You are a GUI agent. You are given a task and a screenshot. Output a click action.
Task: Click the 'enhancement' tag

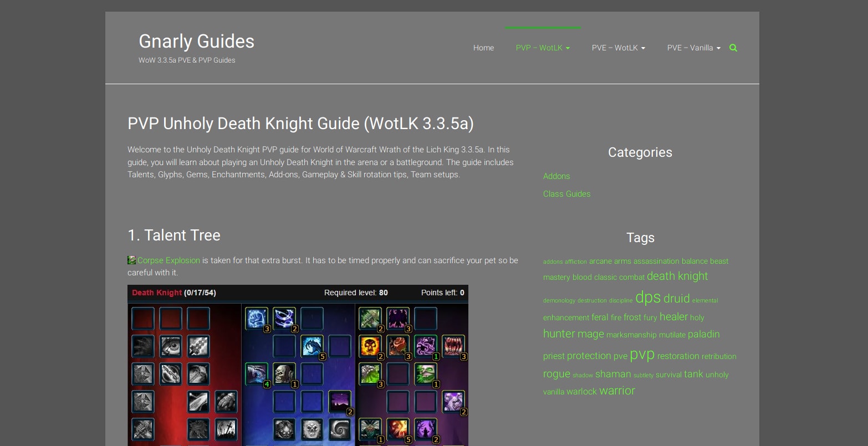(566, 317)
